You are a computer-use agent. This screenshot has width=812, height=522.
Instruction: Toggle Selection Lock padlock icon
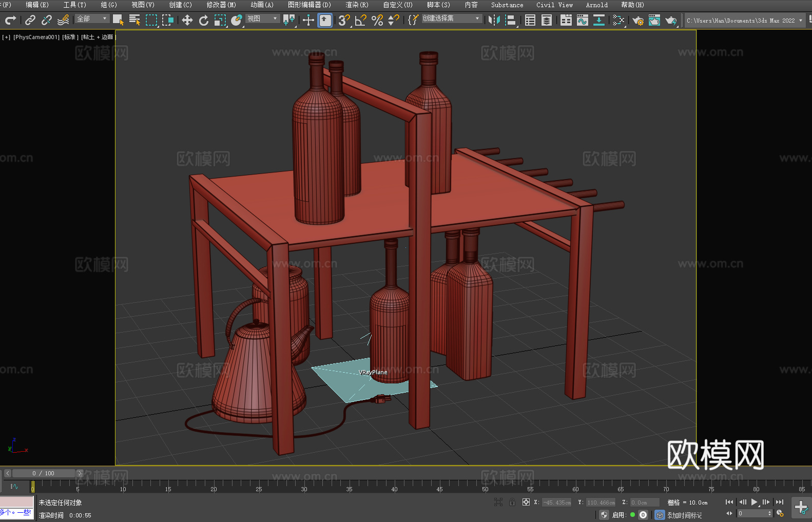512,502
